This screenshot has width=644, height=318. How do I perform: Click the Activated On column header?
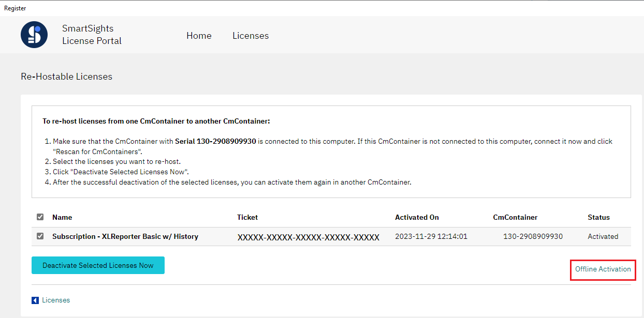[417, 217]
